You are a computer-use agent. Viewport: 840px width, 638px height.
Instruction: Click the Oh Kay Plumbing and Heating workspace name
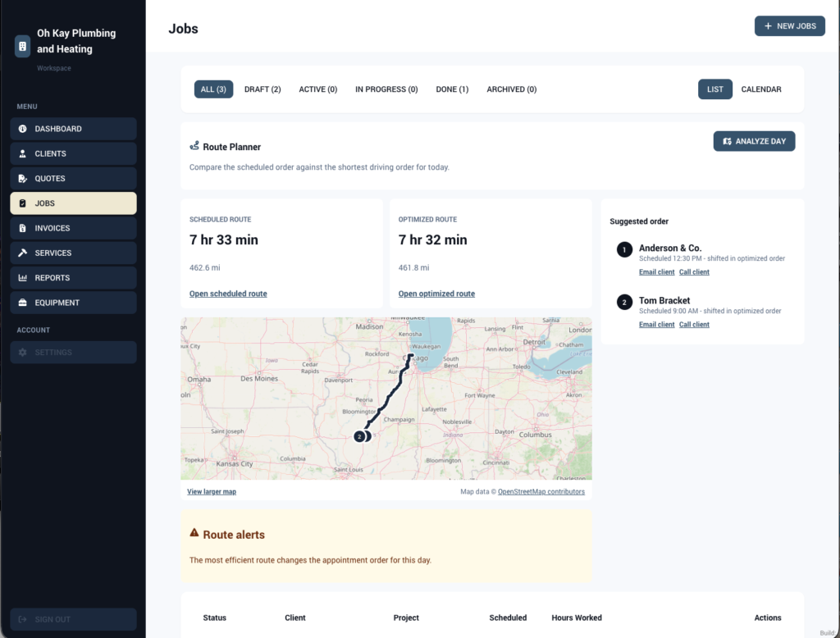click(76, 41)
